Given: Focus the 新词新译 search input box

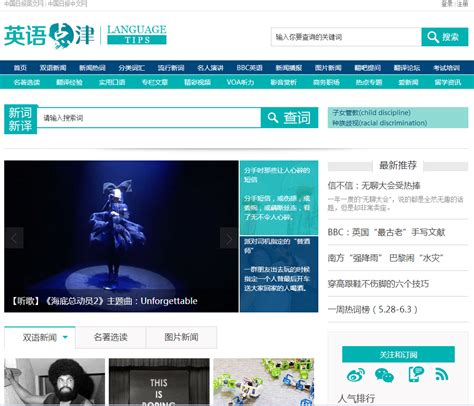Looking at the screenshot, I should (x=149, y=118).
